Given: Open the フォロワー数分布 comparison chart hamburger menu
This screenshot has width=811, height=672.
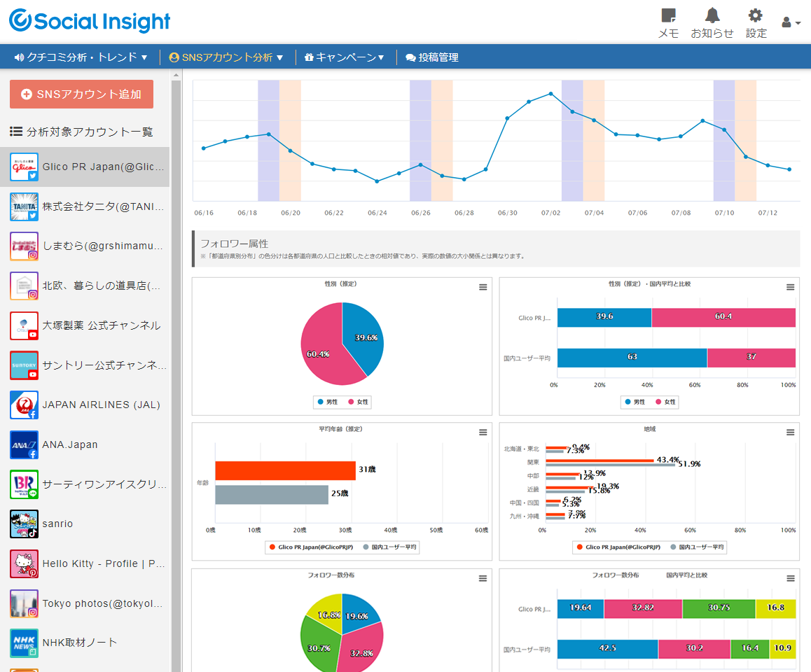Looking at the screenshot, I should (x=790, y=578).
